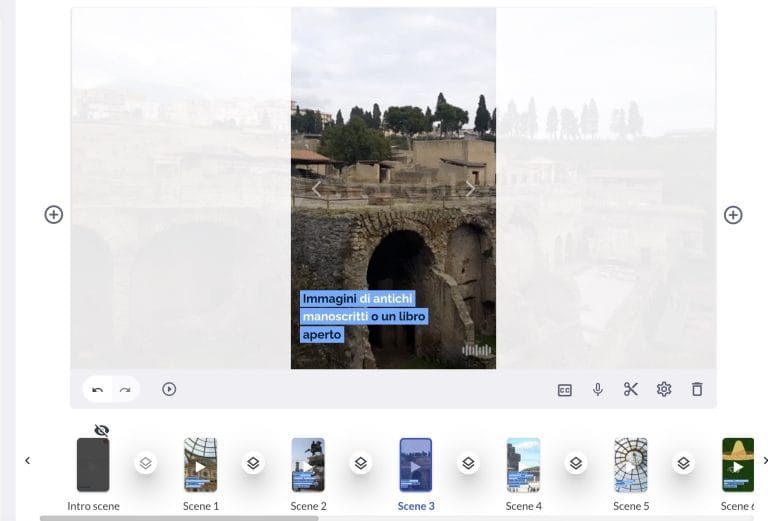The width and height of the screenshot is (768, 521).
Task: Go to next visual with right chevron
Action: coord(471,188)
